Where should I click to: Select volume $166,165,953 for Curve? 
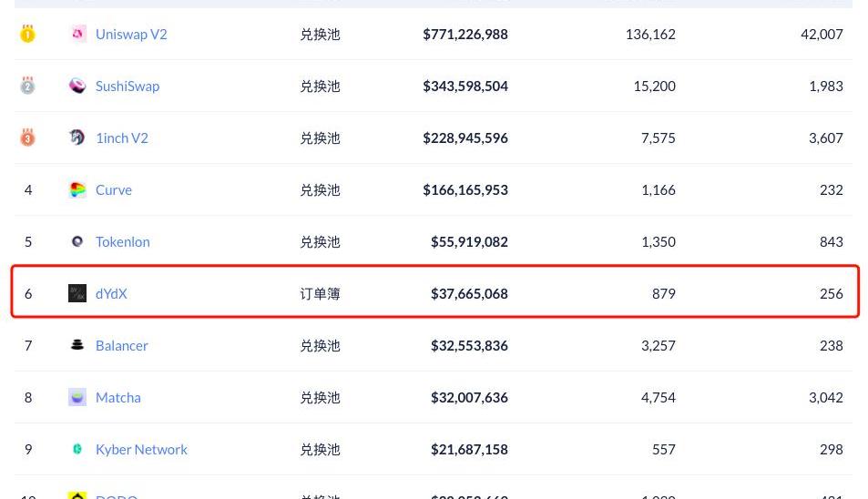(x=465, y=189)
